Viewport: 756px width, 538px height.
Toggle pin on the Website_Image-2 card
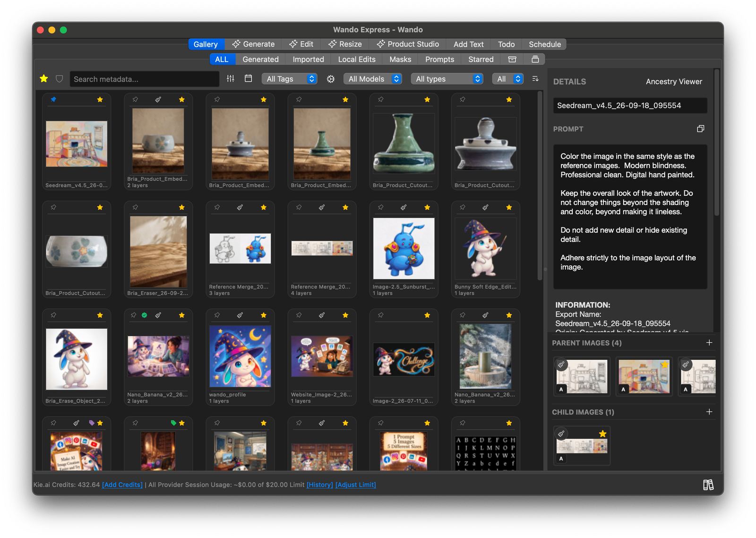(x=299, y=315)
